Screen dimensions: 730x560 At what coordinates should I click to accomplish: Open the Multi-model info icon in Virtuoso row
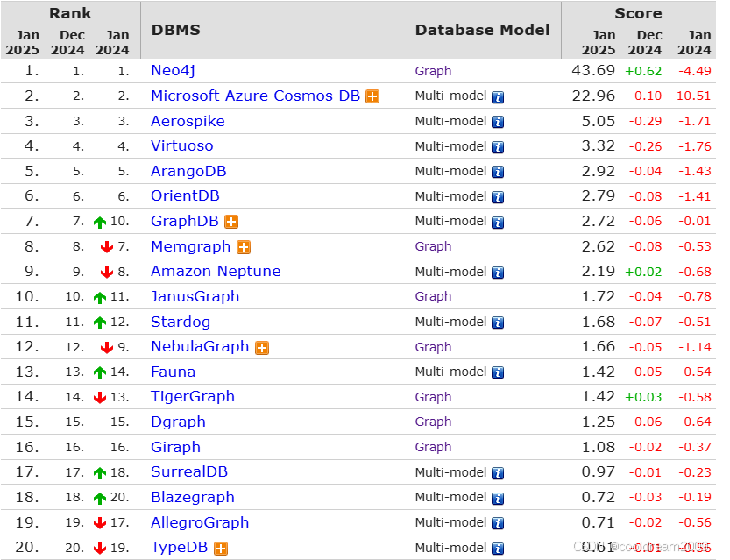point(498,147)
